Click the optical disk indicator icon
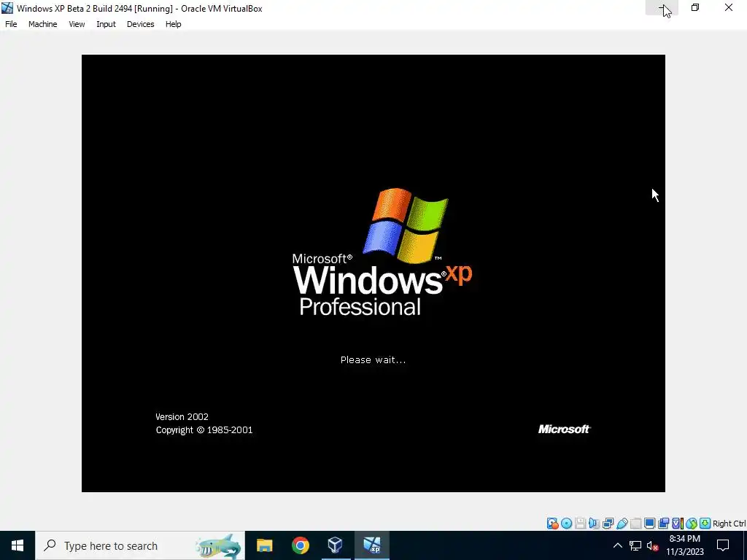 point(566,524)
